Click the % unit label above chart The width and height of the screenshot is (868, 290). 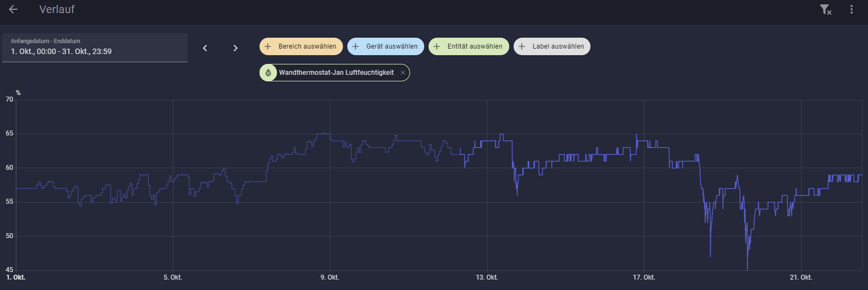pos(18,93)
